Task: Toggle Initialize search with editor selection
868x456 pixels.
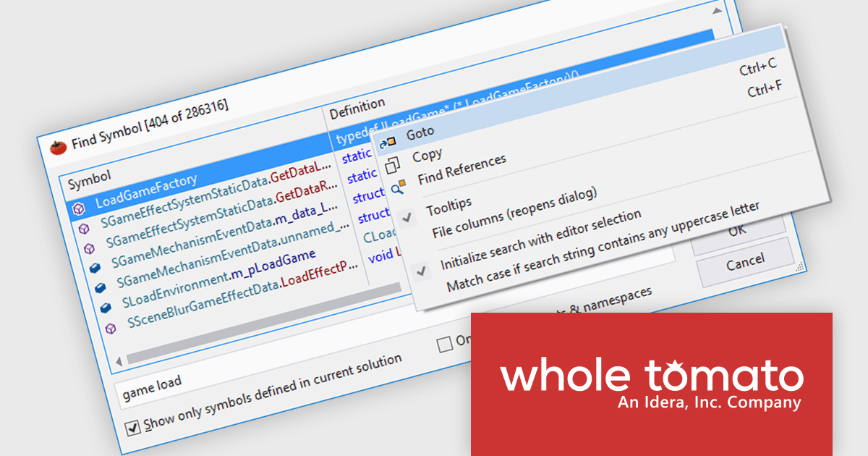Action: [541, 240]
